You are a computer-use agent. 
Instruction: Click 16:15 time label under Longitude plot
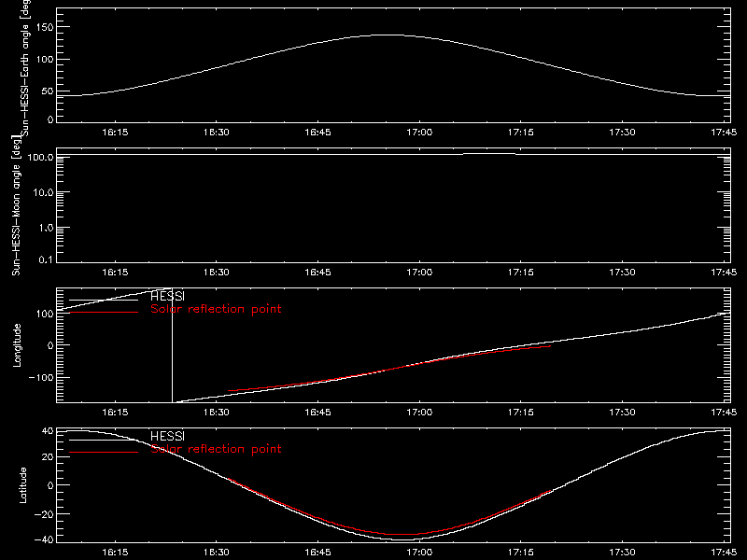(115, 413)
